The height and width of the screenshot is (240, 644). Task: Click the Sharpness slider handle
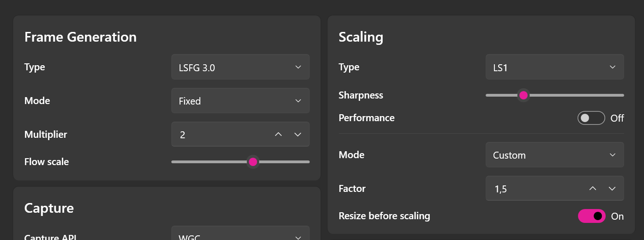tap(523, 95)
